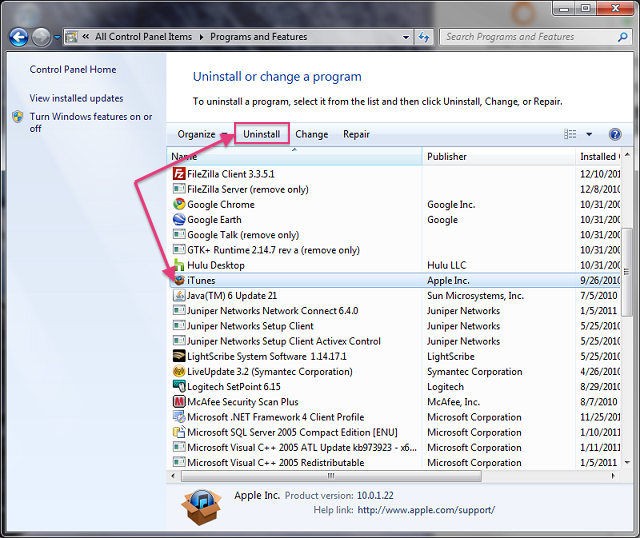640x538 pixels.
Task: Open Turn Windows features on or off
Action: click(x=91, y=122)
